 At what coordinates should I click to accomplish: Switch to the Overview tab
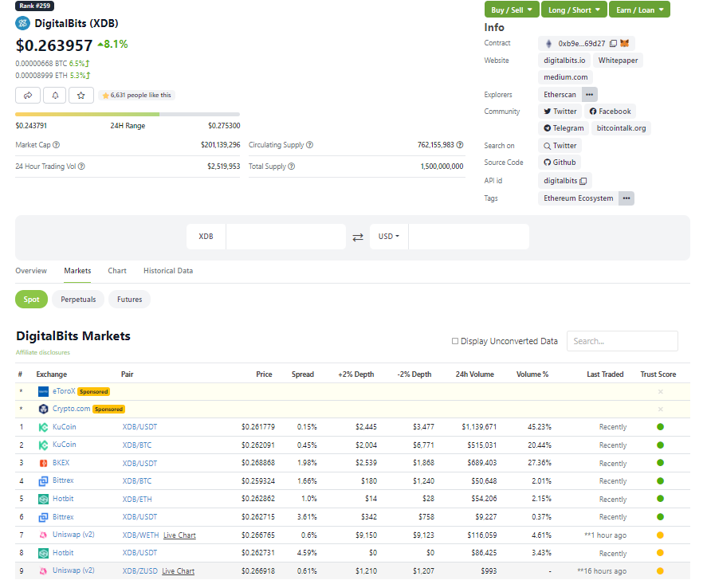(x=31, y=271)
